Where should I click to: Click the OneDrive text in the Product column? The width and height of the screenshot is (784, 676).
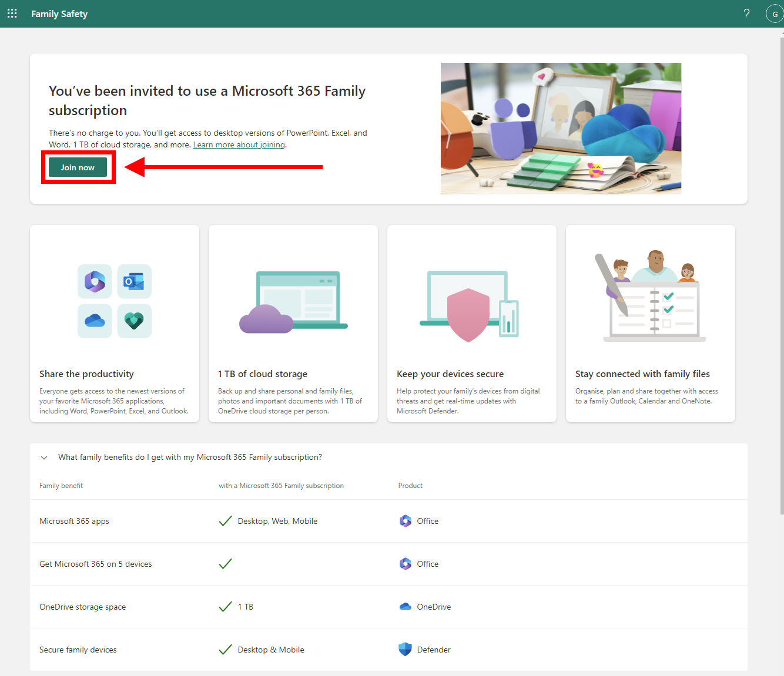pyautogui.click(x=434, y=607)
